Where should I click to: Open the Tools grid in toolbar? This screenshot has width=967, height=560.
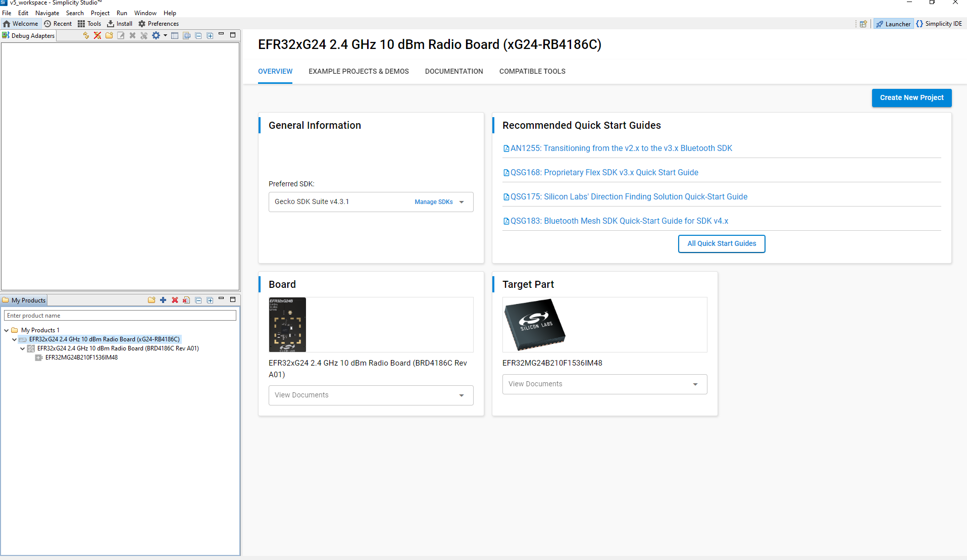[89, 24]
